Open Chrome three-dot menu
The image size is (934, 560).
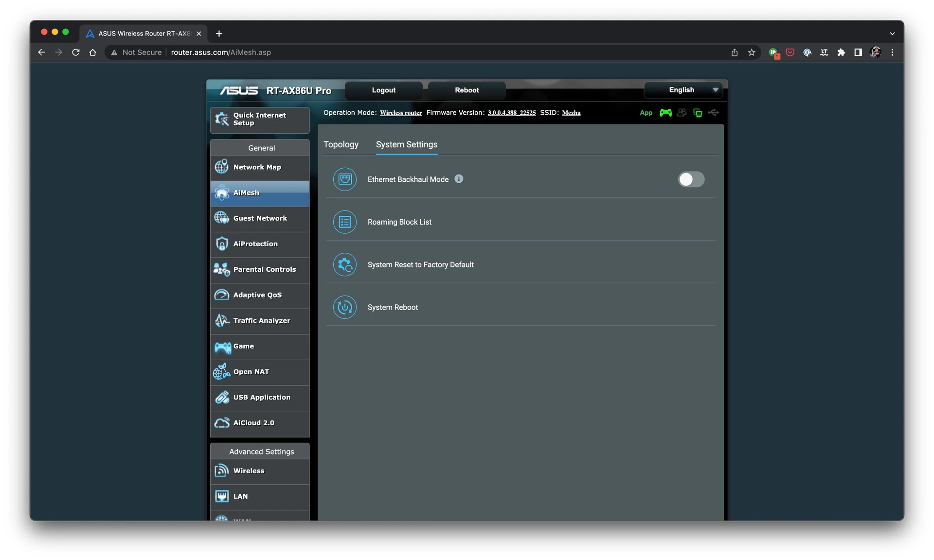pos(892,52)
